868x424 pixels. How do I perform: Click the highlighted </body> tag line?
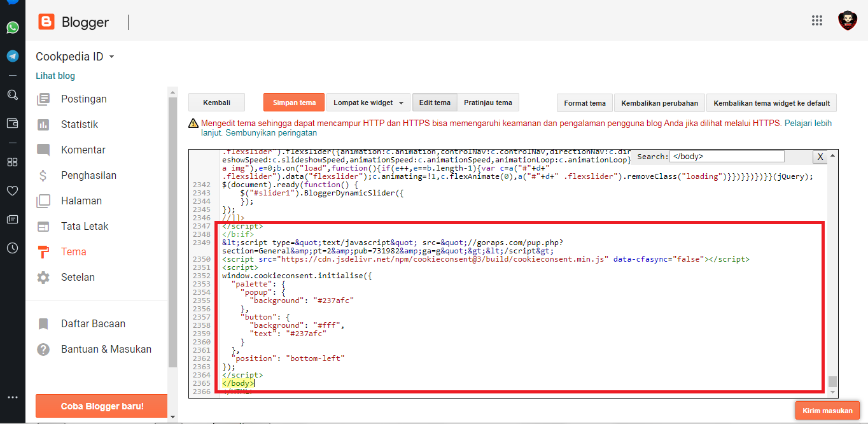(x=239, y=383)
